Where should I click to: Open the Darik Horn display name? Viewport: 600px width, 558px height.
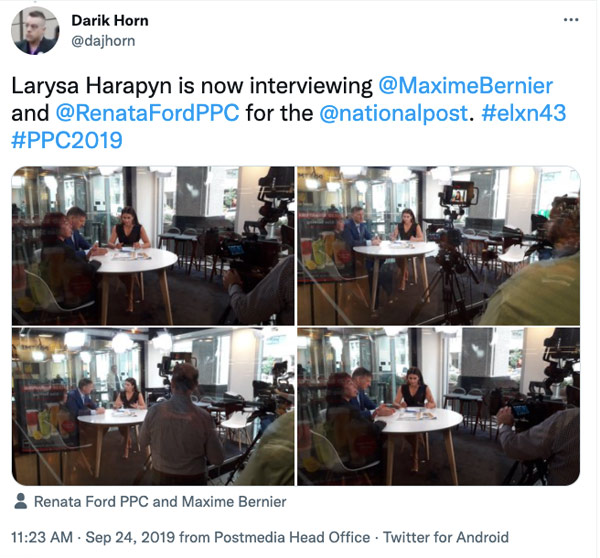[x=110, y=21]
